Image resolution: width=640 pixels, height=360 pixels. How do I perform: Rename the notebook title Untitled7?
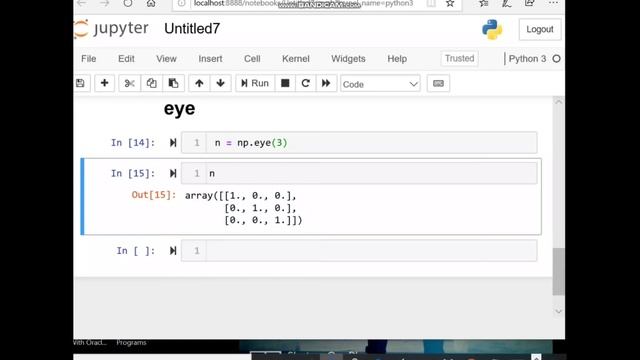pos(192,29)
